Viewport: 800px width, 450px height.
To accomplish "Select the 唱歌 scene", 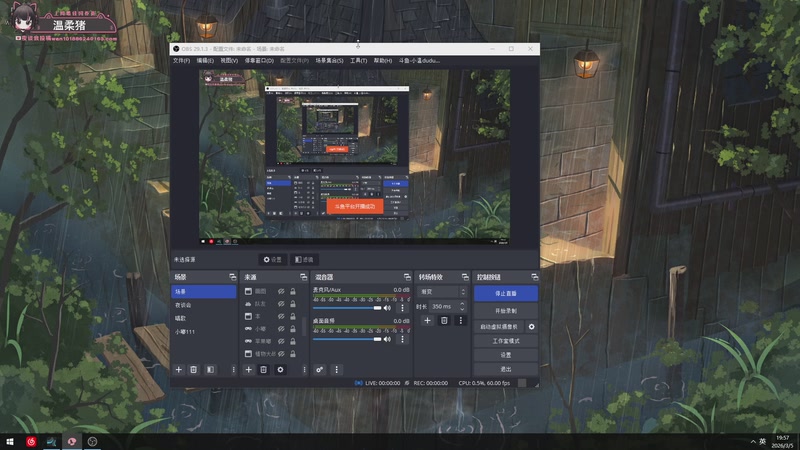I will pyautogui.click(x=203, y=318).
